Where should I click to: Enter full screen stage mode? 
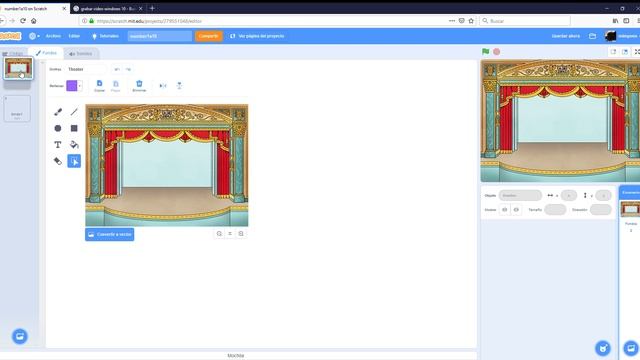click(636, 52)
